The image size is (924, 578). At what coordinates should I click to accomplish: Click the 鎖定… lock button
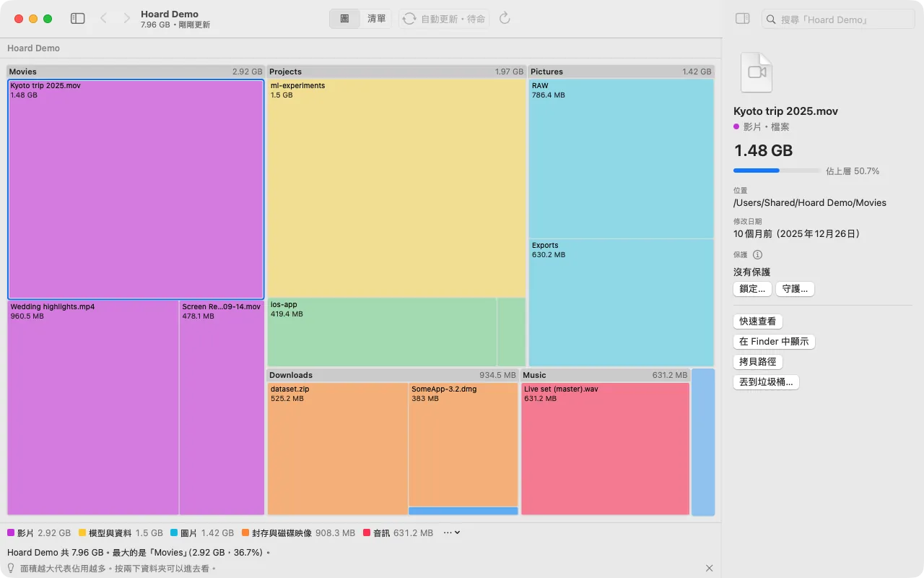(751, 289)
